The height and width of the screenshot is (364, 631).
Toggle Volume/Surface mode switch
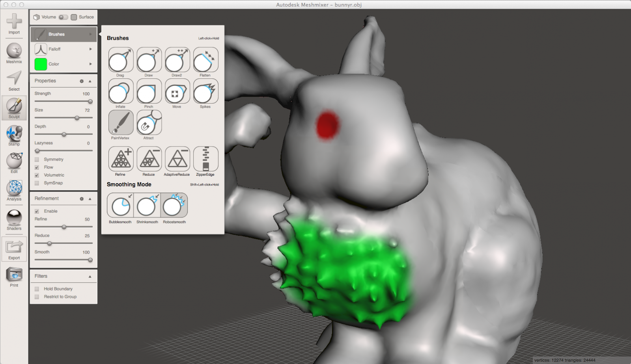[x=62, y=17]
